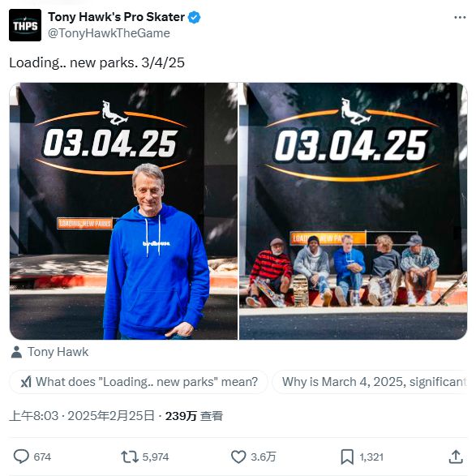The width and height of the screenshot is (476, 476).
Task: View the 239万 查看 view count
Action: pos(194,416)
